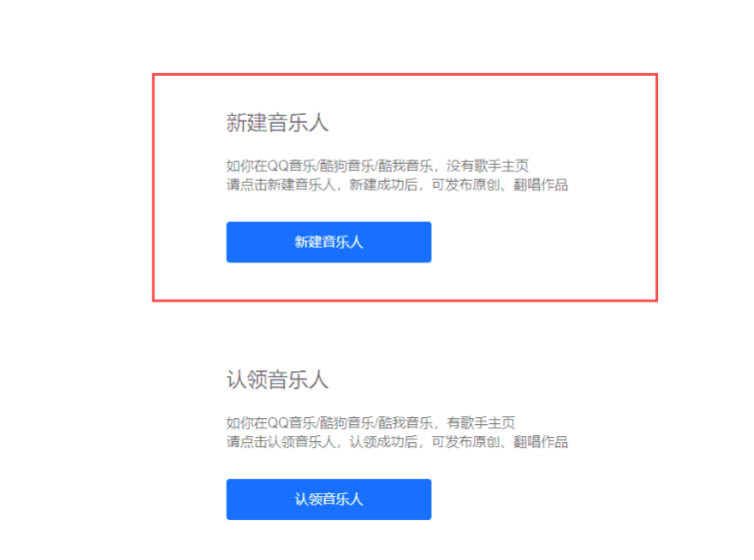Click the line starting 请点击认领音乐人

click(397, 442)
